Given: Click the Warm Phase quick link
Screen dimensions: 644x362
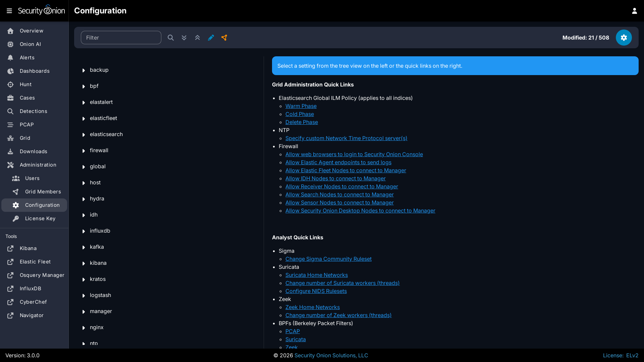Looking at the screenshot, I should (301, 106).
